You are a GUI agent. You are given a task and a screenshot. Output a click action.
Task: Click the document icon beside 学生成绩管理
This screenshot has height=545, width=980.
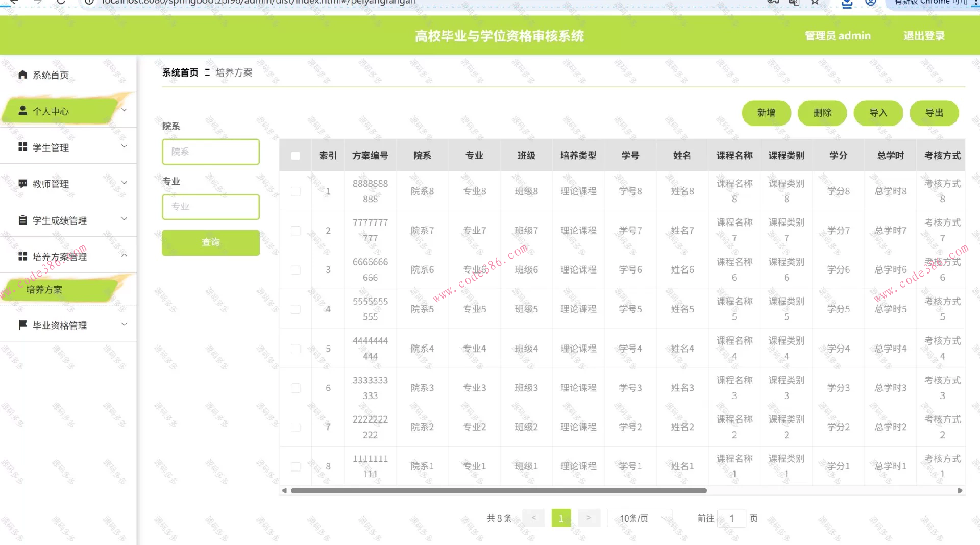[x=22, y=220]
